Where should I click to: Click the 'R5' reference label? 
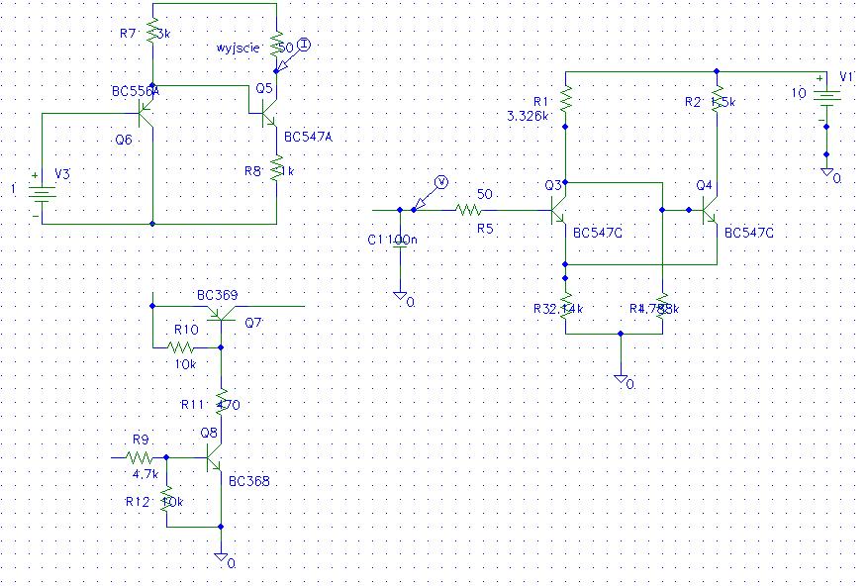(x=485, y=229)
